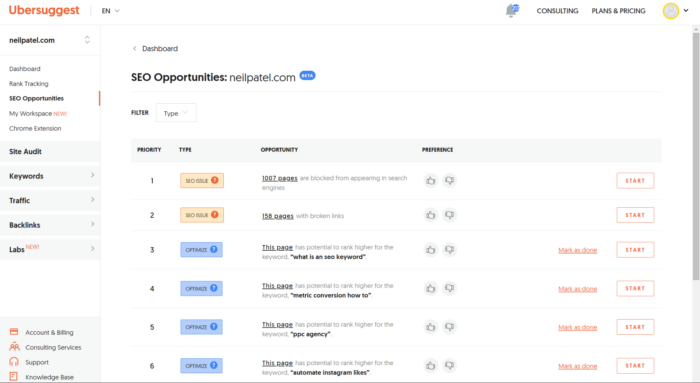Image resolution: width=700 pixels, height=383 pixels.
Task: Open Chrome Extension in the sidebar
Action: (35, 128)
